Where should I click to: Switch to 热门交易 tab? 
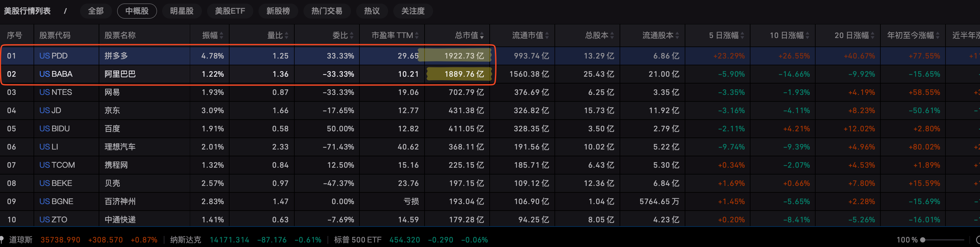tap(327, 11)
